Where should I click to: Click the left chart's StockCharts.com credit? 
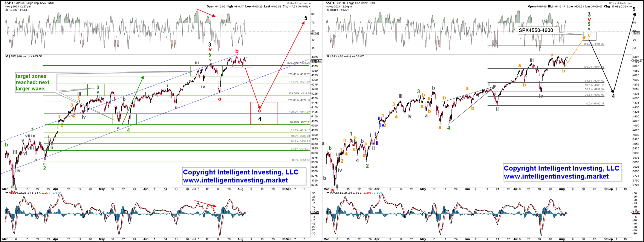coord(299,3)
